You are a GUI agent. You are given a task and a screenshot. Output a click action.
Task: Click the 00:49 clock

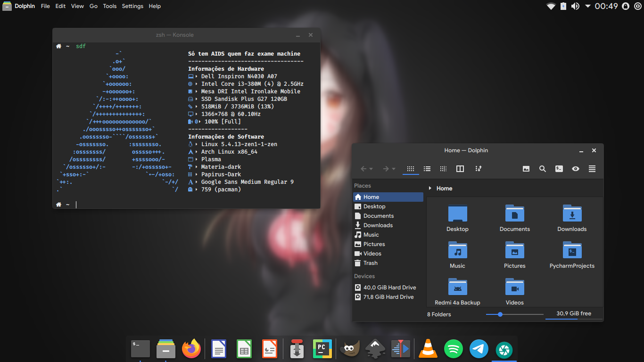point(606,6)
